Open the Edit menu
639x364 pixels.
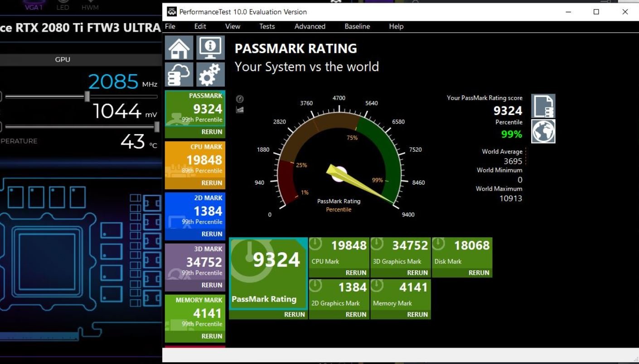click(200, 26)
